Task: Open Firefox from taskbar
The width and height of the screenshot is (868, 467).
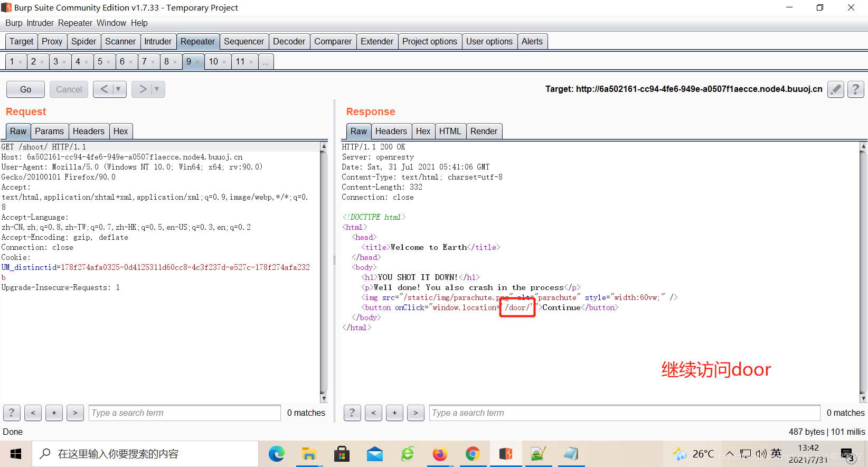Action: [440, 454]
